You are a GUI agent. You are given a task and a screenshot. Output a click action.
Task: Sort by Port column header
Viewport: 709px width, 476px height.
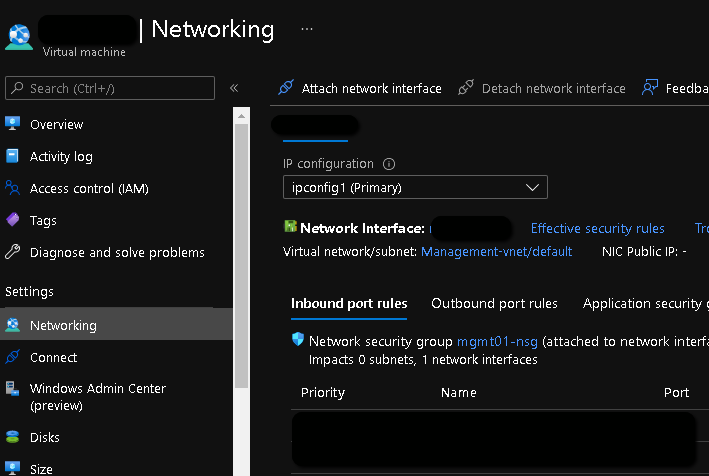pos(676,392)
